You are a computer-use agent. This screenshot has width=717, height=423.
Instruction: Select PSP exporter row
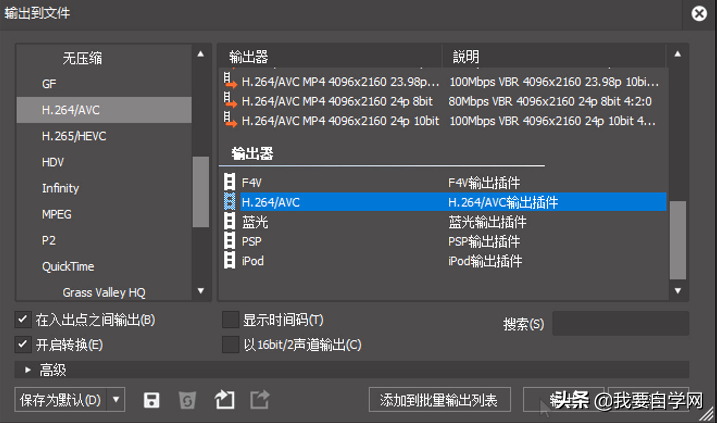(443, 241)
